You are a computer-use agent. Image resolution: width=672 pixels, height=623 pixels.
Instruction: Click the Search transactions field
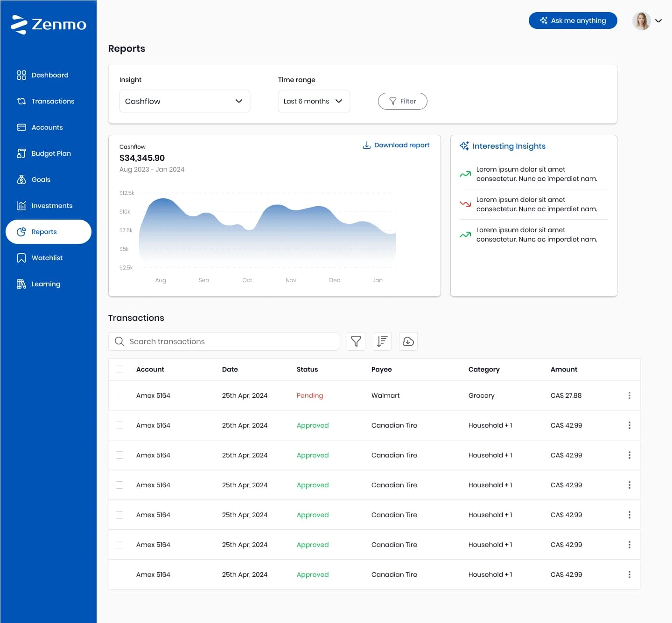pos(224,341)
